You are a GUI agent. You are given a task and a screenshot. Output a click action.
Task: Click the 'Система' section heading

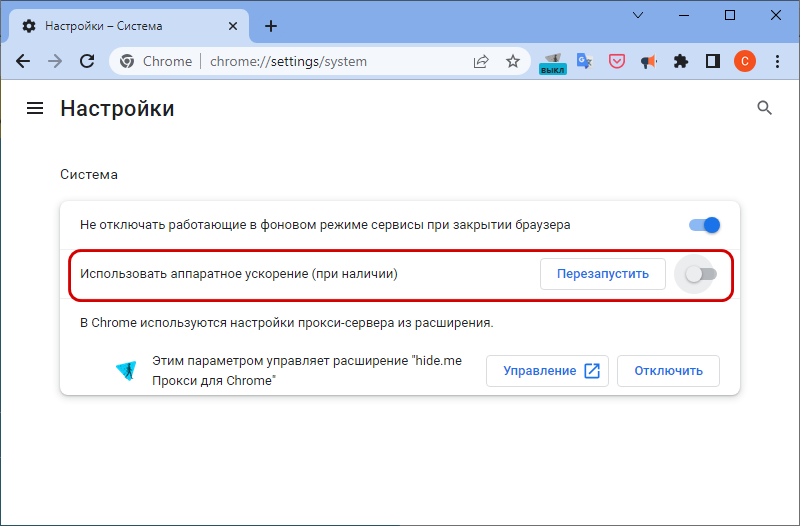coord(89,174)
